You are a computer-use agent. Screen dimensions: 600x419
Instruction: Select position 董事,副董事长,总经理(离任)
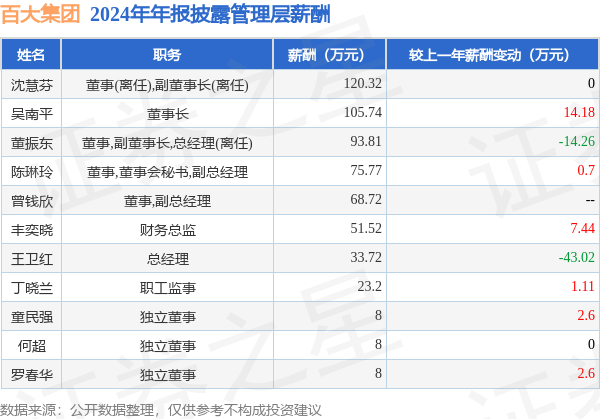(x=167, y=143)
